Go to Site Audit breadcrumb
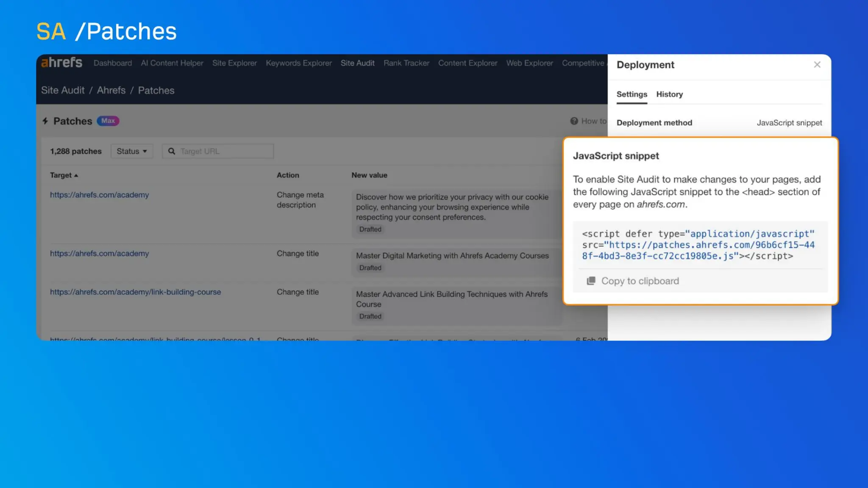 pos(63,90)
